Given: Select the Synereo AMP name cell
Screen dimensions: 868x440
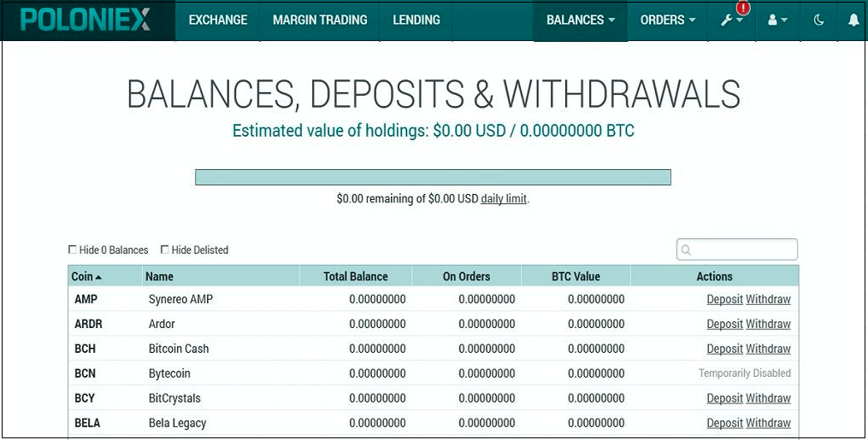Looking at the screenshot, I should point(180,300).
